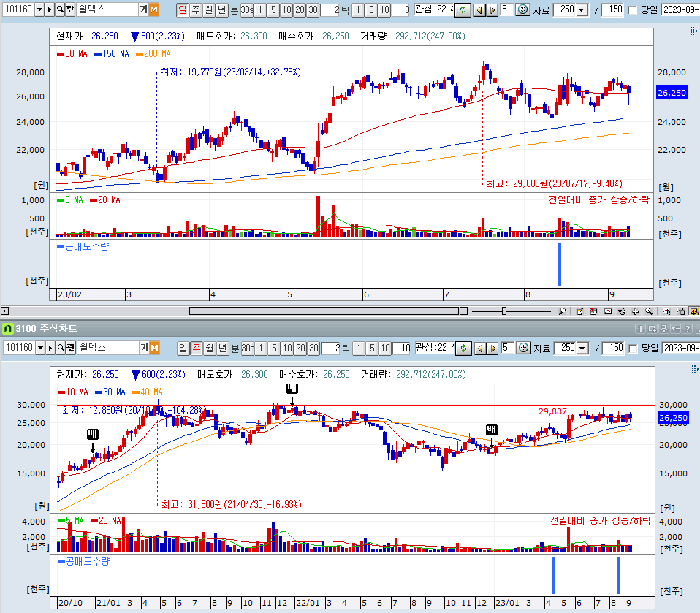700x613 pixels.
Task: Select the 30 minute interval button in weekly chart toolbar
Action: pos(314,349)
